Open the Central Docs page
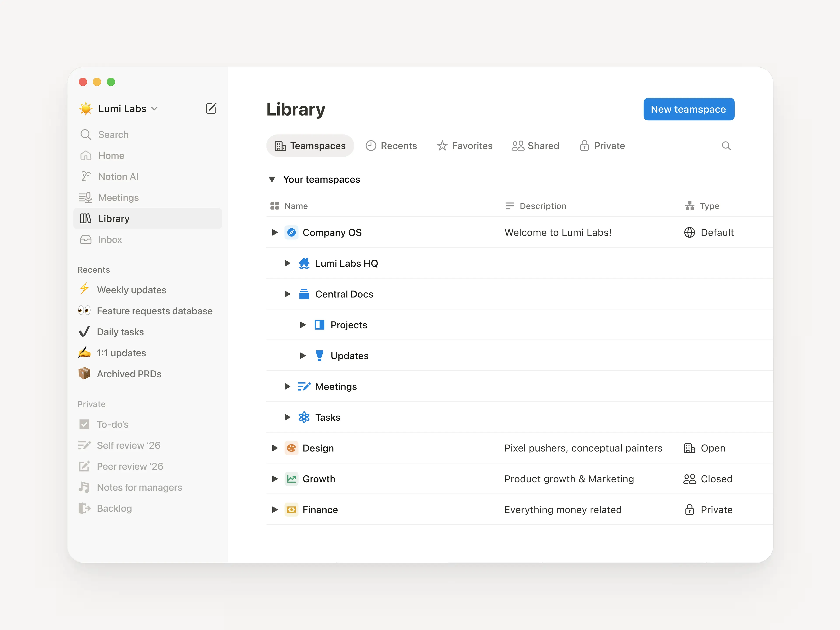Viewport: 840px width, 630px height. (x=344, y=294)
